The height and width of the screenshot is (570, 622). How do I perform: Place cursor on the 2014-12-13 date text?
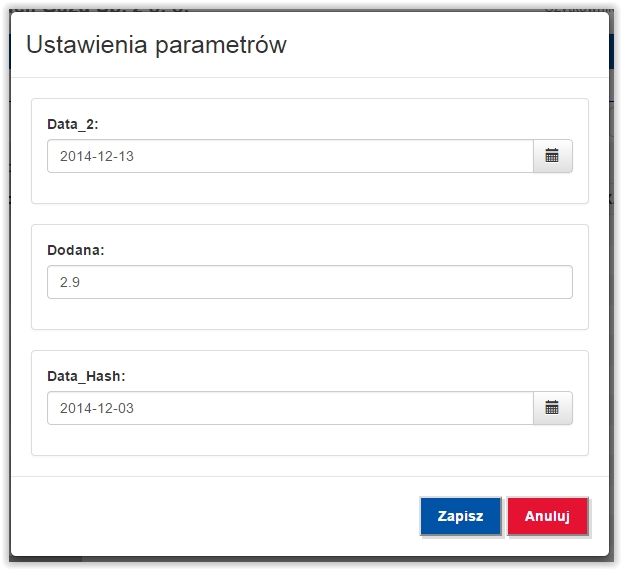97,156
